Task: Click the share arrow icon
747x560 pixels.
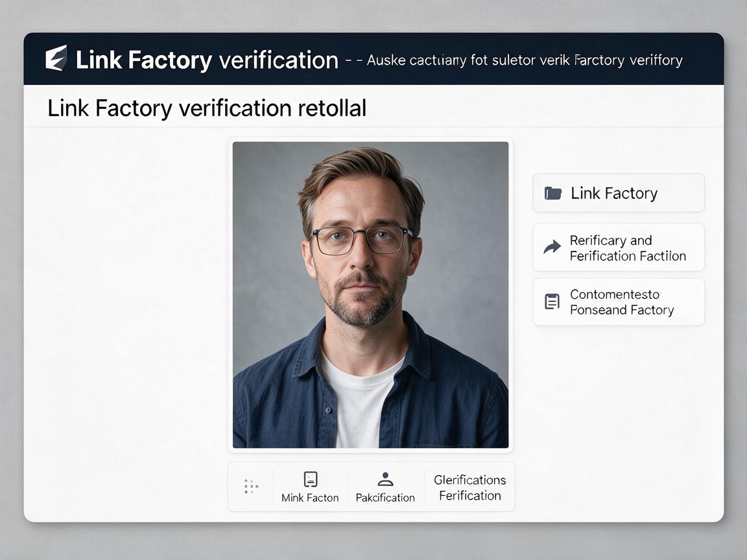Action: pyautogui.click(x=552, y=247)
